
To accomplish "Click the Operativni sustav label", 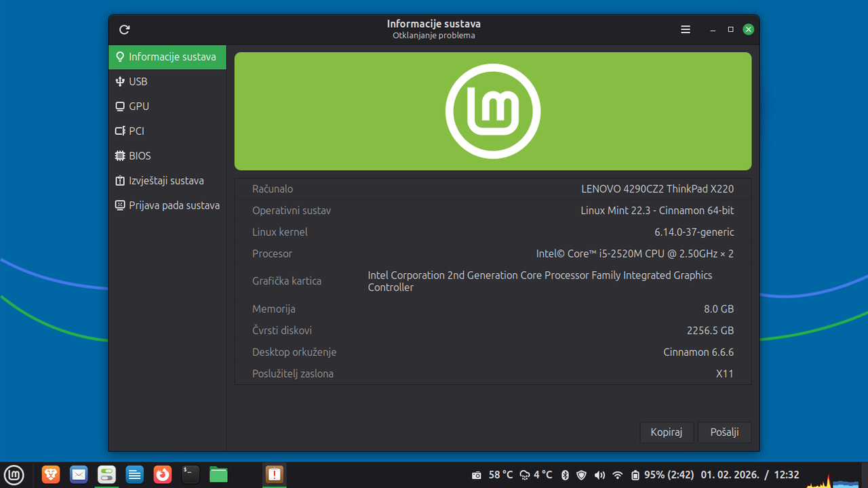I will tap(292, 211).
